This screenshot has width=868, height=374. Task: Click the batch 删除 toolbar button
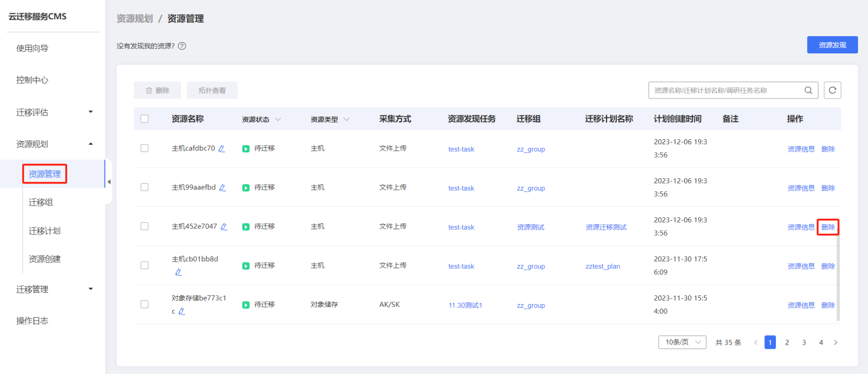coord(157,90)
